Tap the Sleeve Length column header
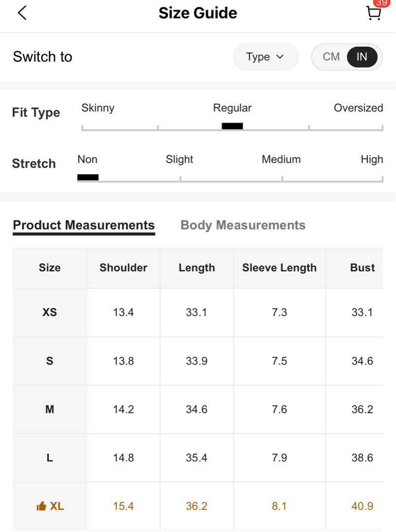Screen dimensions: 396x532 click(x=279, y=267)
